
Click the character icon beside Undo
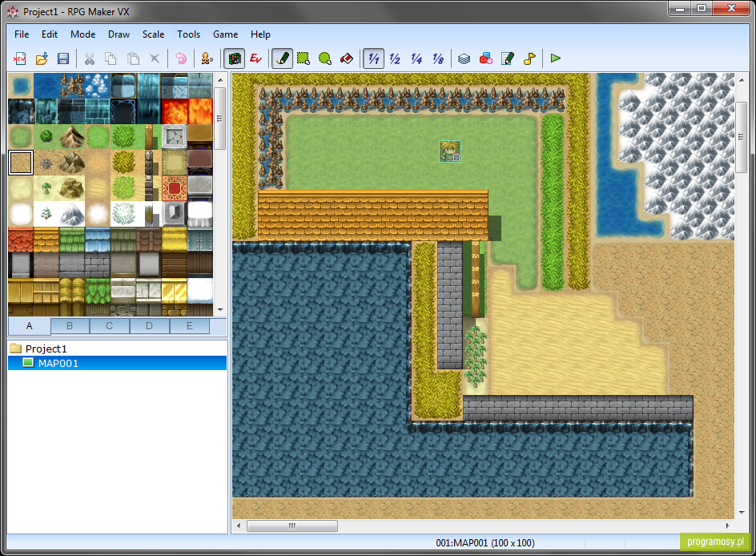pos(207,58)
